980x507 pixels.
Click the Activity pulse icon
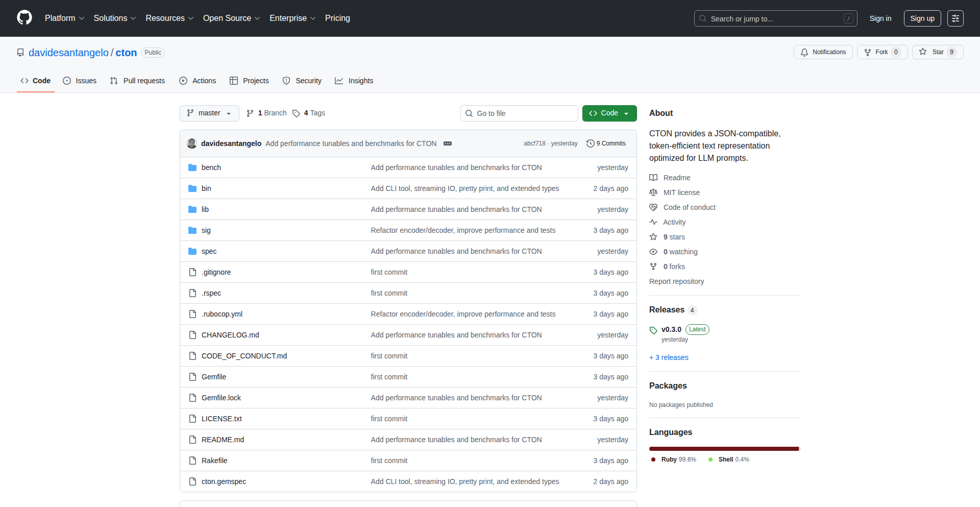click(654, 222)
